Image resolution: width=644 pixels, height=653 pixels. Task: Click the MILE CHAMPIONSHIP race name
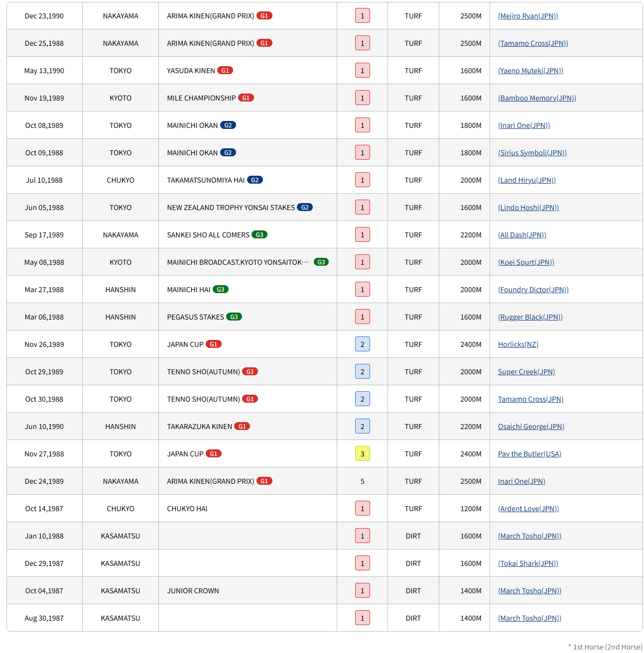[202, 98]
